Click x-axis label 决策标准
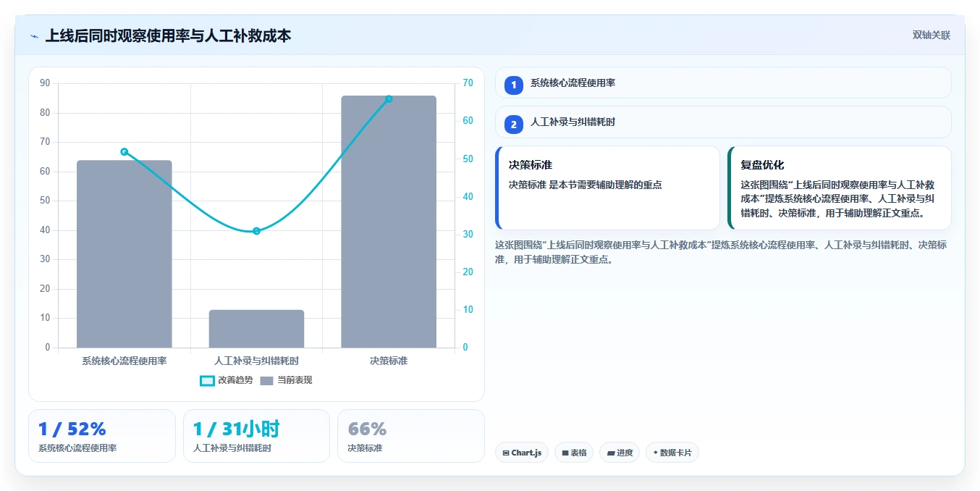 389,361
